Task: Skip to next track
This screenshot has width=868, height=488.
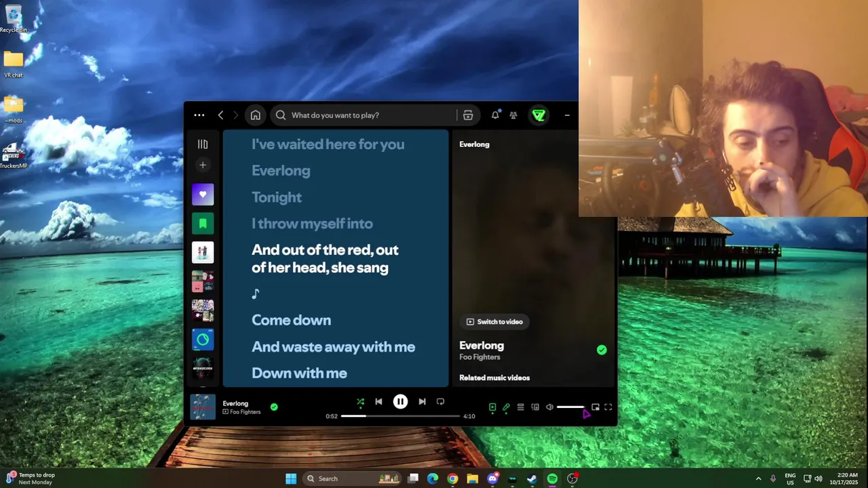Action: (x=422, y=402)
